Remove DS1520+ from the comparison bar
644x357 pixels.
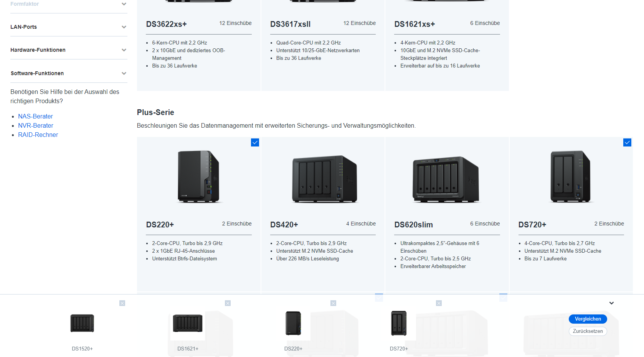tap(122, 303)
